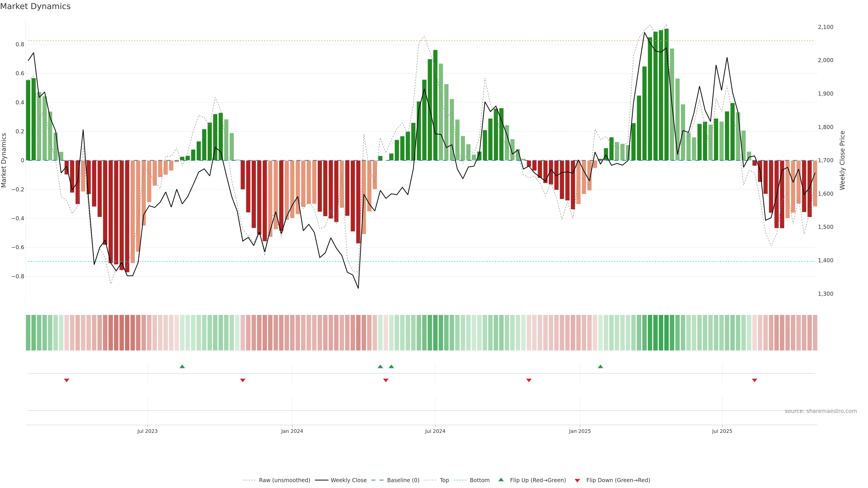
Task: Click the Jan 2024 x-axis label
Action: (292, 431)
